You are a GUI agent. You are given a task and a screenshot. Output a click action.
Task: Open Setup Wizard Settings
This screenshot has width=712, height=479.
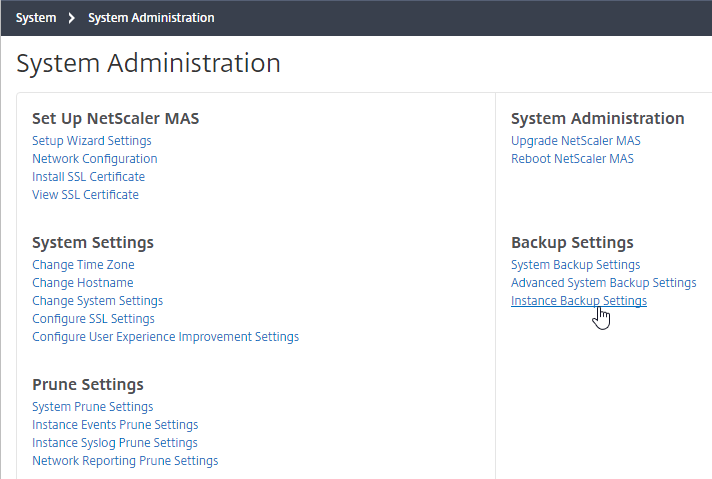click(92, 141)
